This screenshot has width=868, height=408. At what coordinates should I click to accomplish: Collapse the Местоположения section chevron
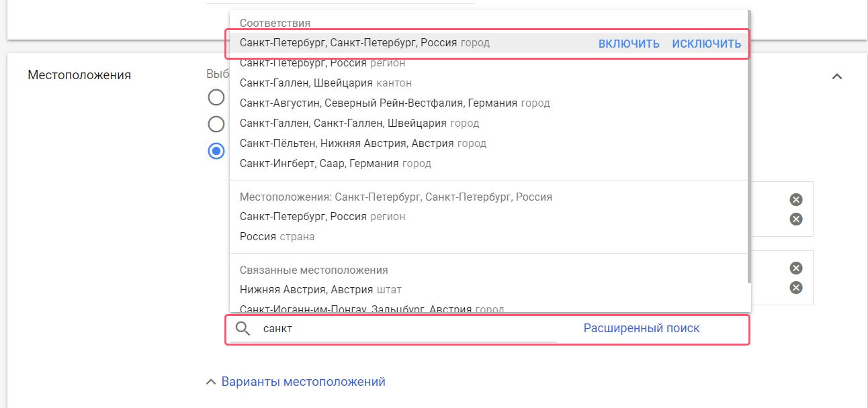(x=837, y=76)
